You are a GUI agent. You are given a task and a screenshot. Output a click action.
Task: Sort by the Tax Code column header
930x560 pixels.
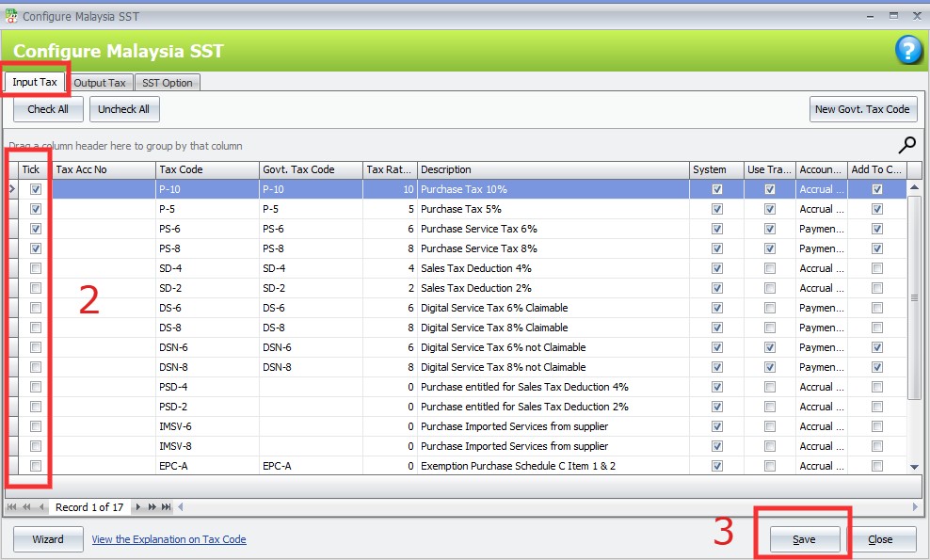point(207,169)
